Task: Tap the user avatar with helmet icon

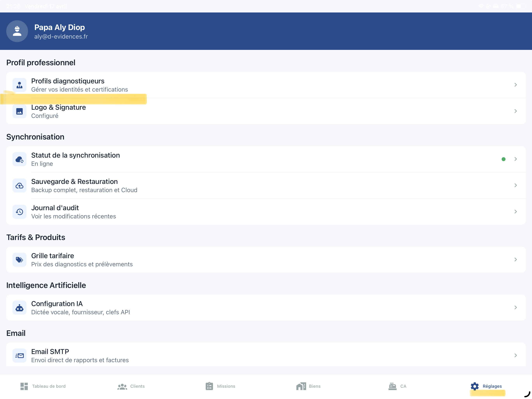Action: 17,31
